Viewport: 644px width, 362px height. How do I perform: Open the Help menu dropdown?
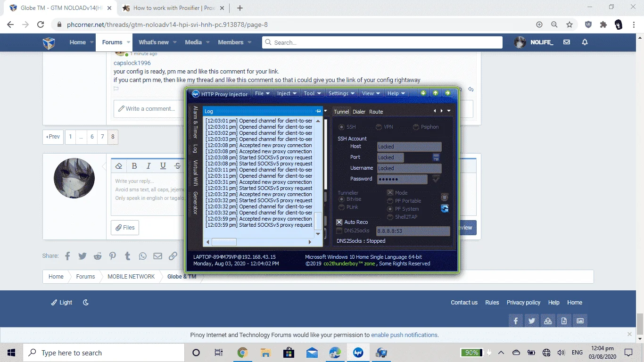396,93
